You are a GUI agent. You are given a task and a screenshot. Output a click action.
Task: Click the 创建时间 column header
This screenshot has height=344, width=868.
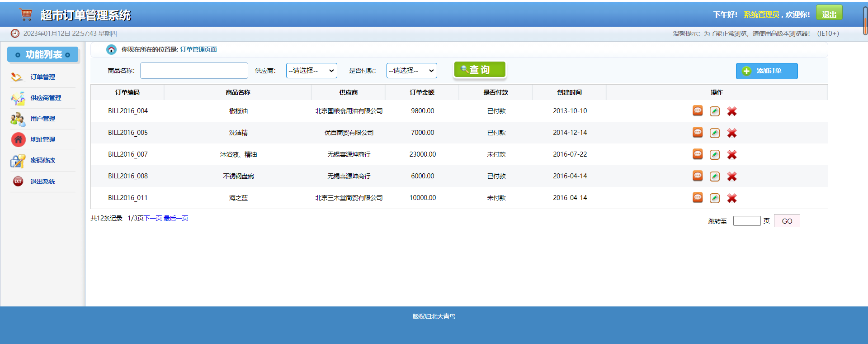[x=570, y=92]
